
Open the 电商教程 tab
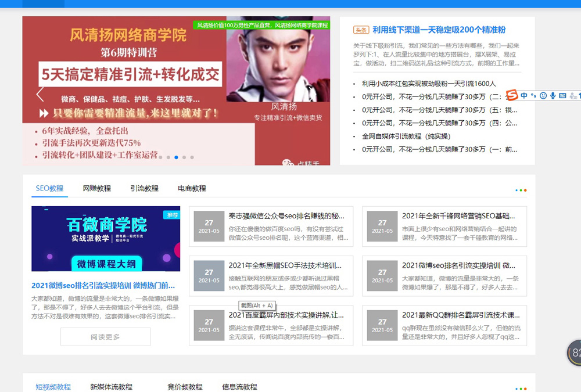[x=192, y=189]
